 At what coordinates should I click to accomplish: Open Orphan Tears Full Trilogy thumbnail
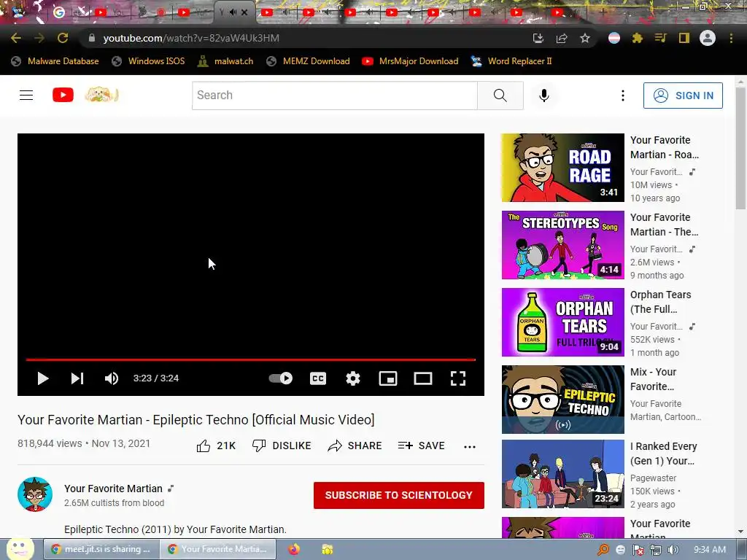click(562, 322)
